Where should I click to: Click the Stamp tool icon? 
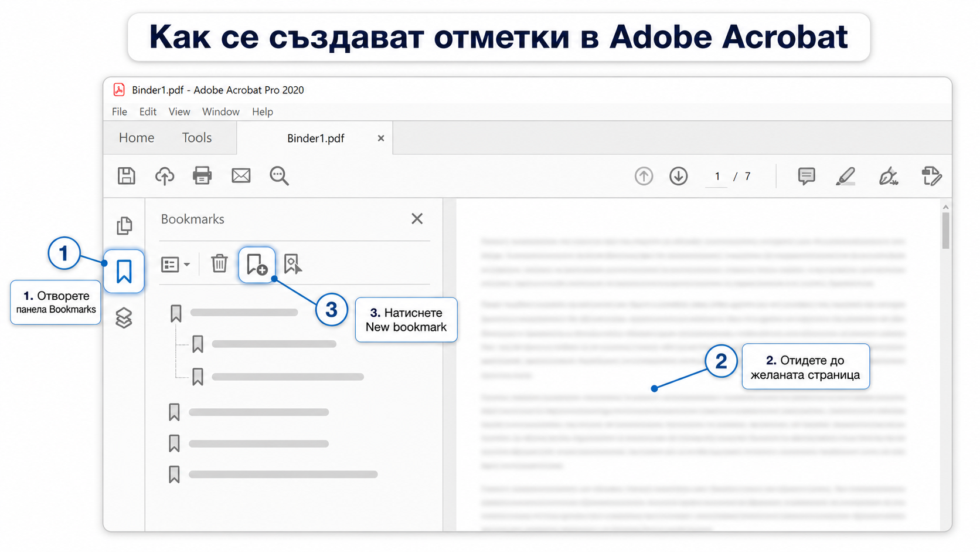(931, 176)
